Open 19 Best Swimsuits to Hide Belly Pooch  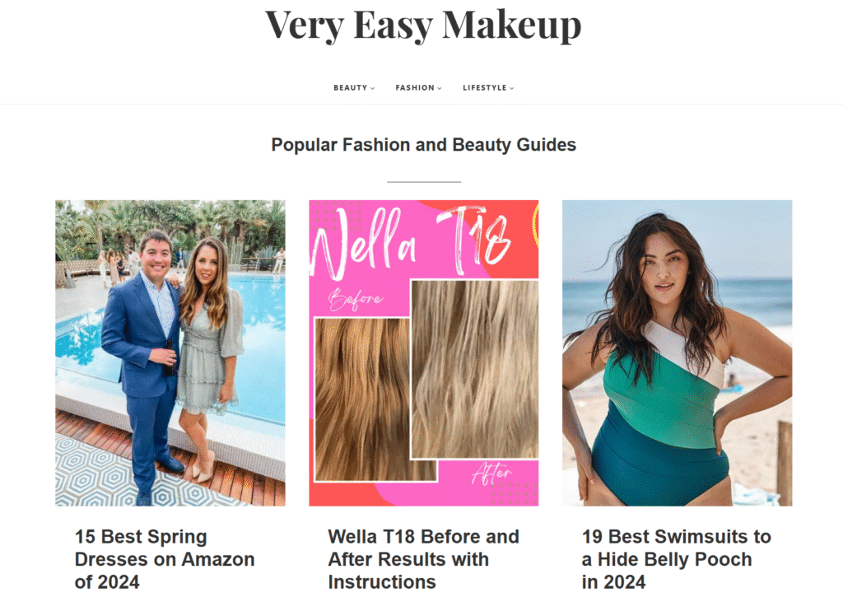pos(677,559)
